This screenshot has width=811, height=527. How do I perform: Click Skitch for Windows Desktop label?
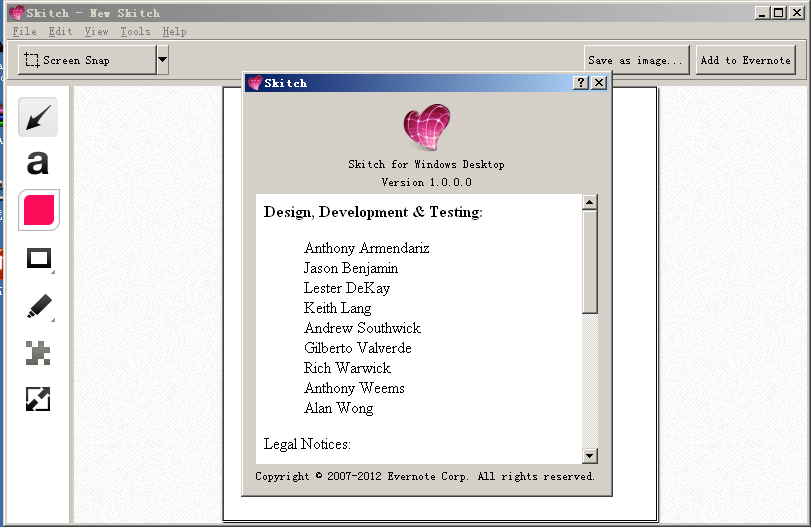tap(426, 164)
